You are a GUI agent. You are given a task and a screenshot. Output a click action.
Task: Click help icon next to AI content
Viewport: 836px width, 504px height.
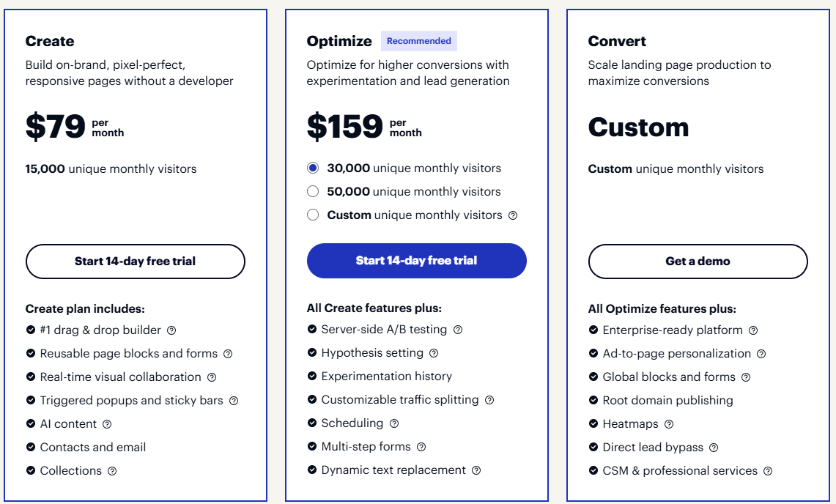(107, 424)
